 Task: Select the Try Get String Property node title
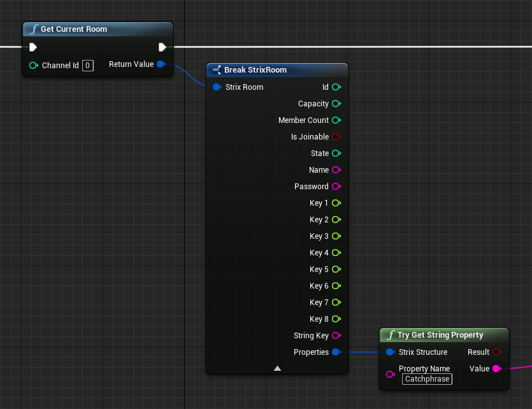click(440, 335)
